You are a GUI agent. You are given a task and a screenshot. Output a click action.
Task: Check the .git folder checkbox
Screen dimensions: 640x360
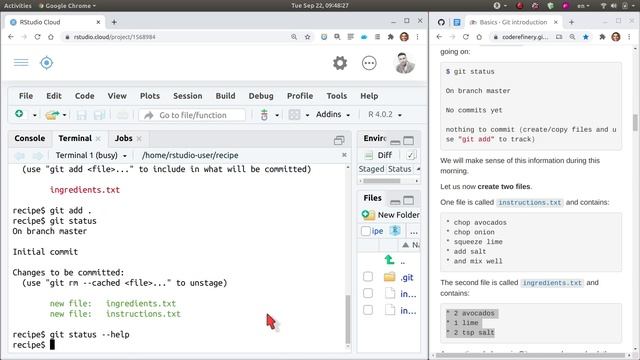coord(368,277)
